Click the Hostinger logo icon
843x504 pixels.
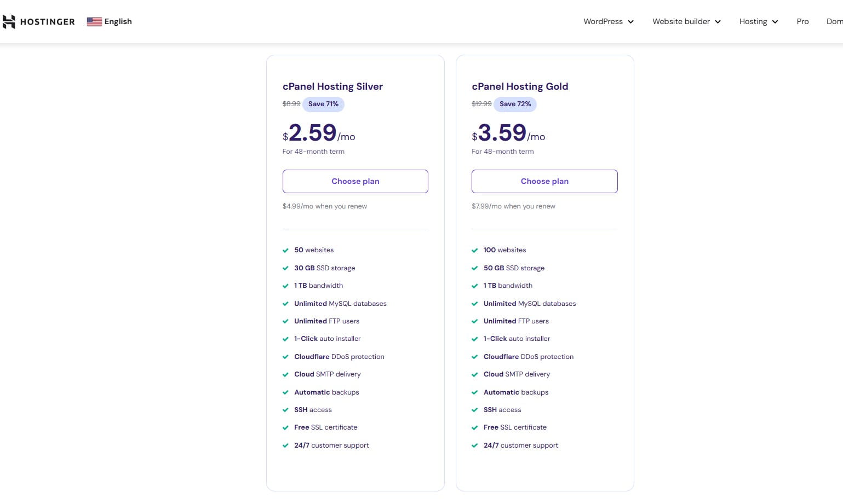pyautogui.click(x=9, y=21)
